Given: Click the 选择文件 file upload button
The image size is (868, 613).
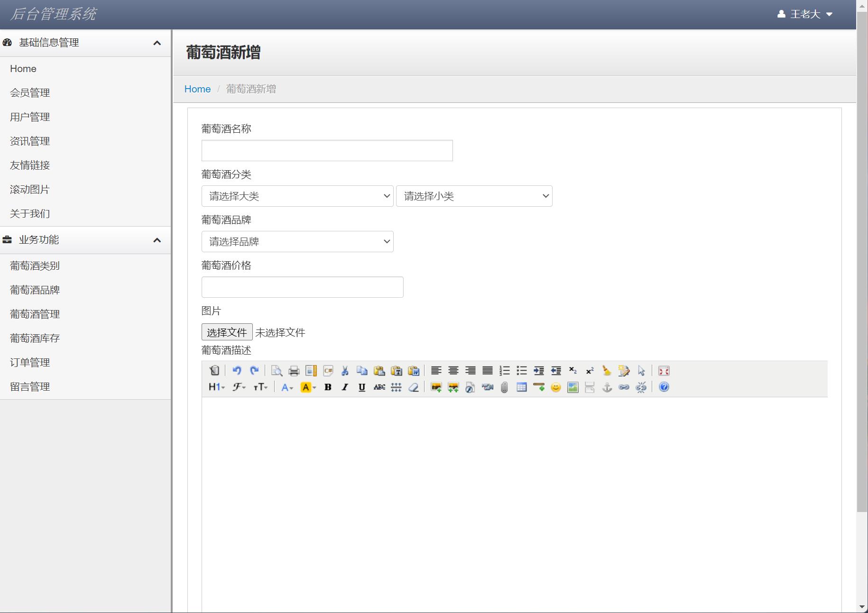Looking at the screenshot, I should point(227,332).
